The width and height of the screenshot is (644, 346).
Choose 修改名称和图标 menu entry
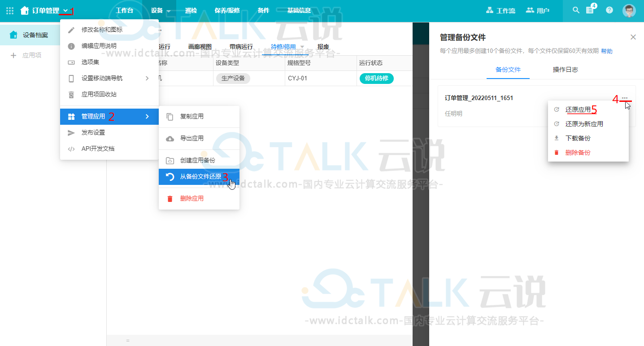(x=109, y=30)
